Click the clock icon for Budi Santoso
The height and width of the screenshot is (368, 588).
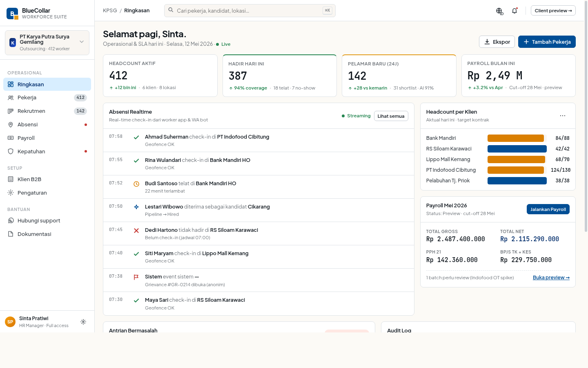pyautogui.click(x=136, y=184)
